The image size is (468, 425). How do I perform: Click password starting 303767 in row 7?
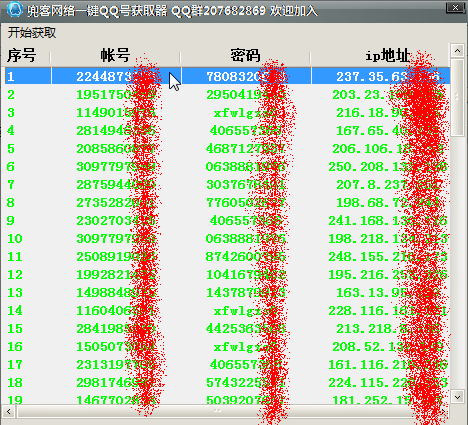(245, 185)
